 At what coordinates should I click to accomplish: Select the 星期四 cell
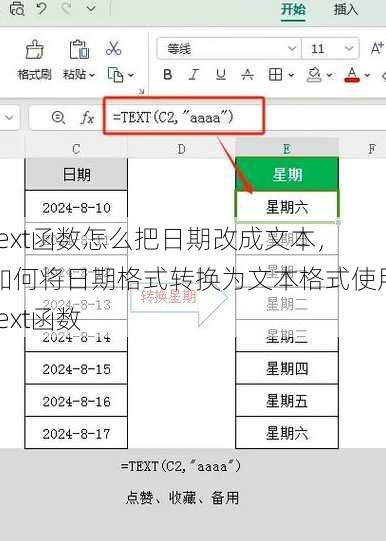click(x=287, y=368)
